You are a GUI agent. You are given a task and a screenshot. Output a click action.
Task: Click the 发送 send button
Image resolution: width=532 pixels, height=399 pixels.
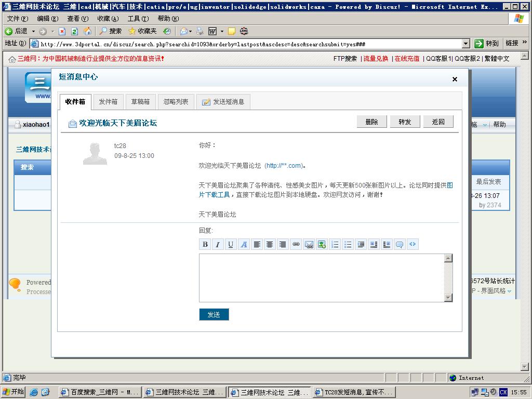tap(214, 314)
